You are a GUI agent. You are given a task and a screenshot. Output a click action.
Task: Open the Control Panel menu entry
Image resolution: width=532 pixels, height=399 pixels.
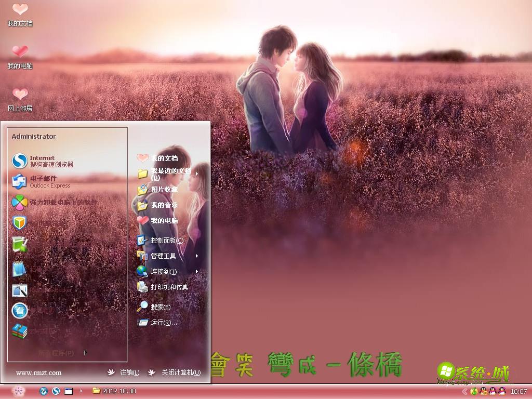164,241
